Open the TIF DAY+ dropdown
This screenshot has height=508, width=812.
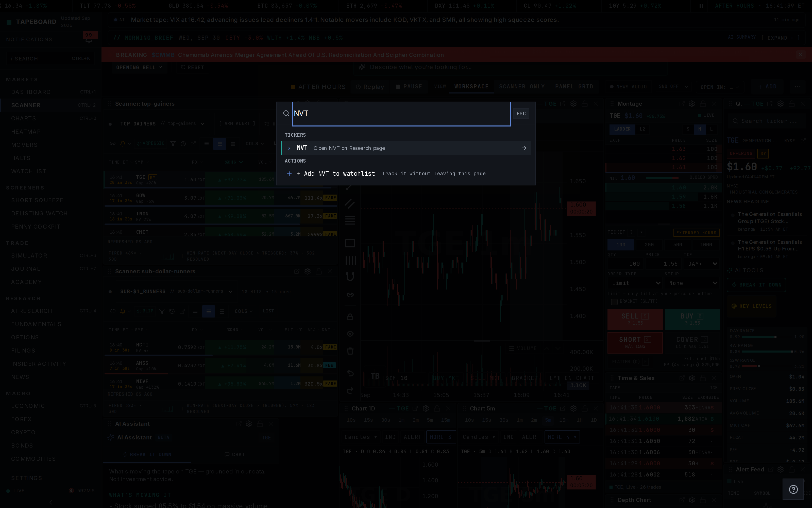tap(702, 264)
